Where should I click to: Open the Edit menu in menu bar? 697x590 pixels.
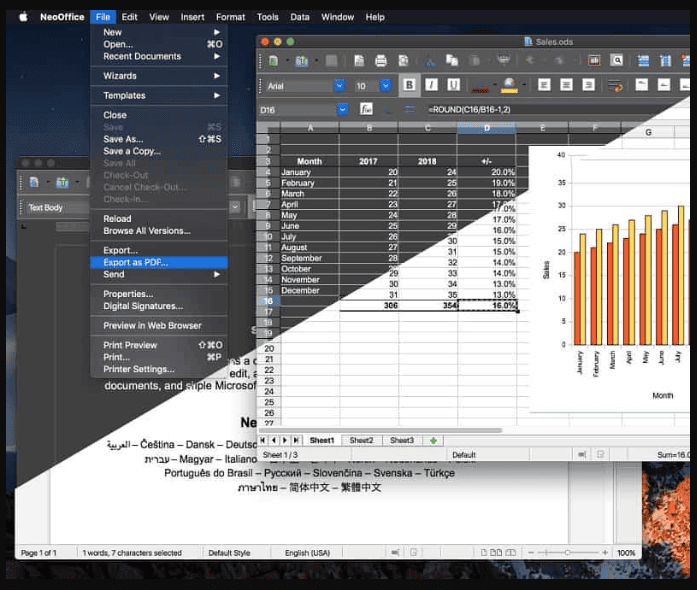click(129, 17)
